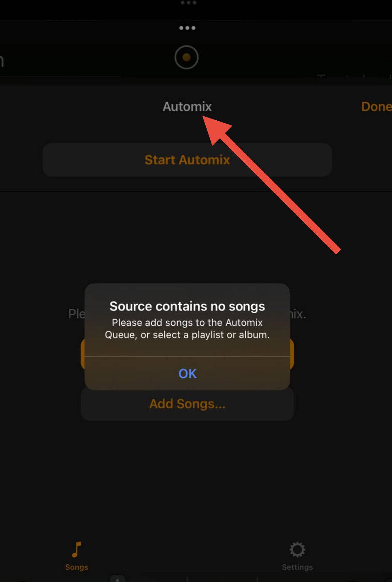Viewport: 392px width, 582px height.
Task: Click the Automix panel title
Action: coord(187,107)
